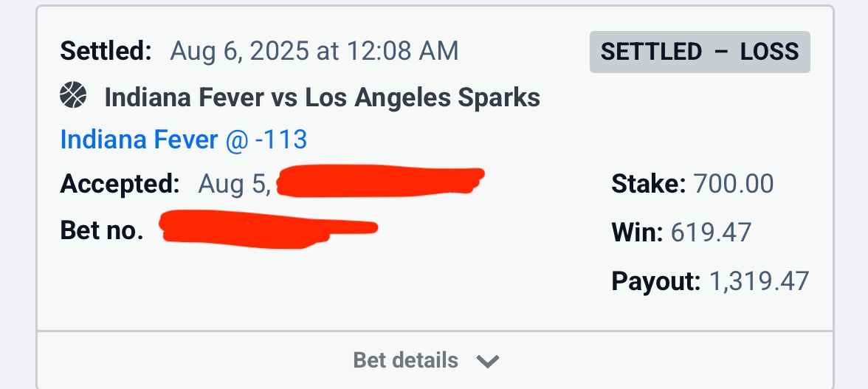Image resolution: width=868 pixels, height=389 pixels.
Task: Expand the Bet details chevron
Action: tap(488, 361)
